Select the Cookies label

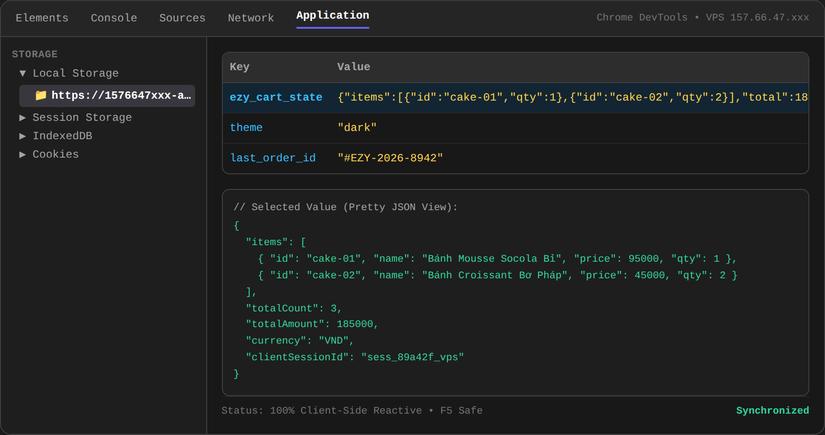point(56,154)
